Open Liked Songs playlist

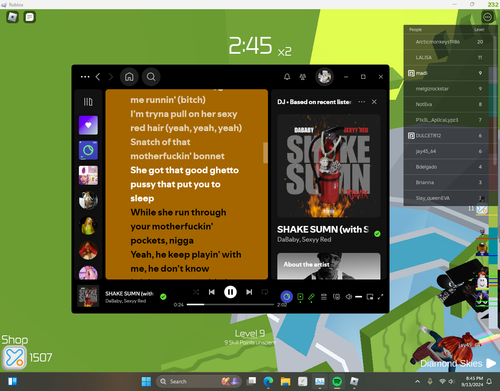88,125
